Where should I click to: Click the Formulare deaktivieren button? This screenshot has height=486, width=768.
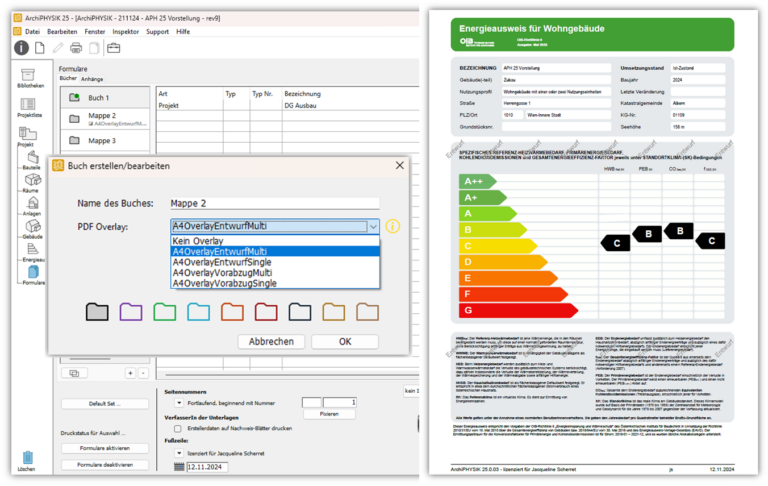tap(105, 464)
